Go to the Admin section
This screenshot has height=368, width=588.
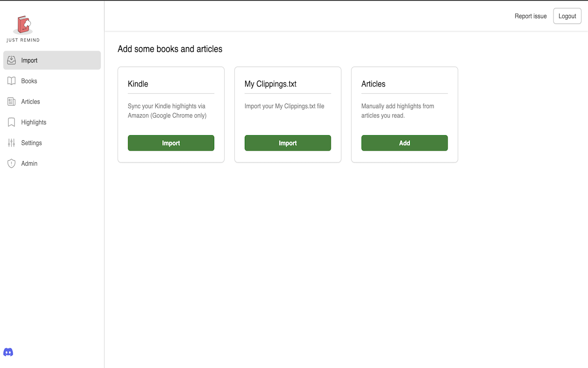(29, 163)
